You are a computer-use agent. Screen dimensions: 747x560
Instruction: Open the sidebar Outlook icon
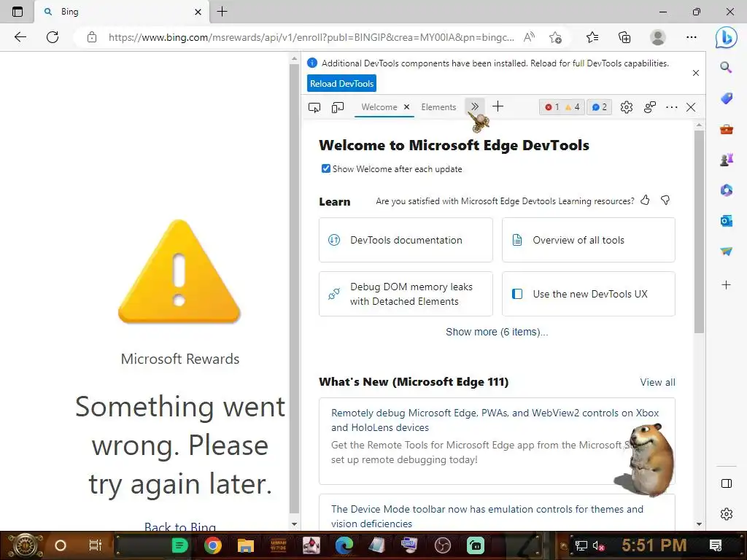tap(726, 220)
